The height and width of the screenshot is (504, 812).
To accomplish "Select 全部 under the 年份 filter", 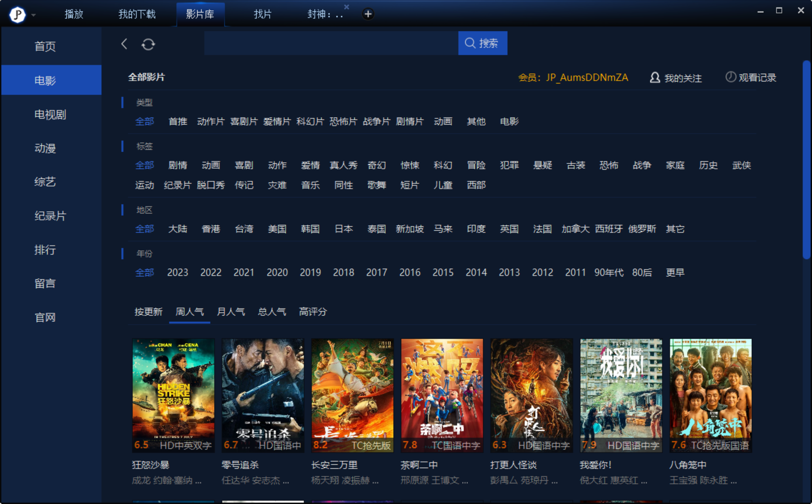I will (x=145, y=272).
